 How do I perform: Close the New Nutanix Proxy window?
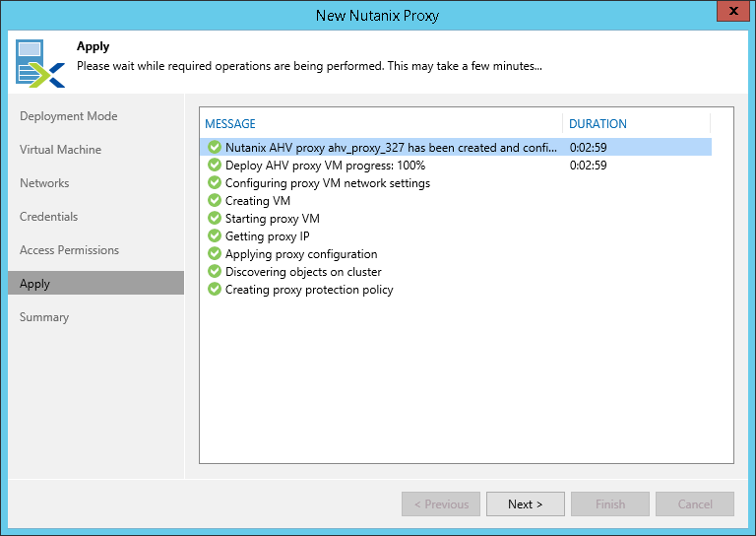(729, 14)
